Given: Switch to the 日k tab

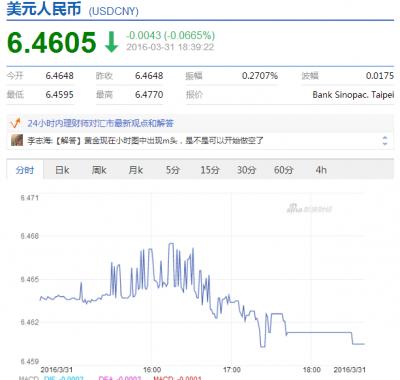Looking at the screenshot, I should point(62,170).
